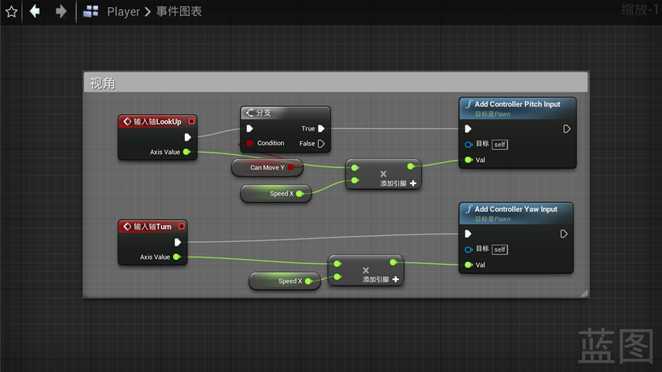This screenshot has height=372, width=662.
Task: Open the Player breadcrumb
Action: [x=123, y=11]
